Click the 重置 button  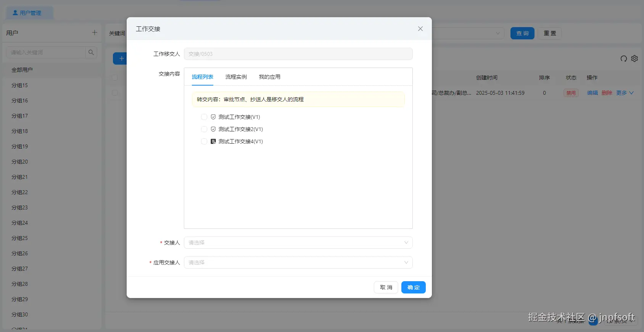550,33
